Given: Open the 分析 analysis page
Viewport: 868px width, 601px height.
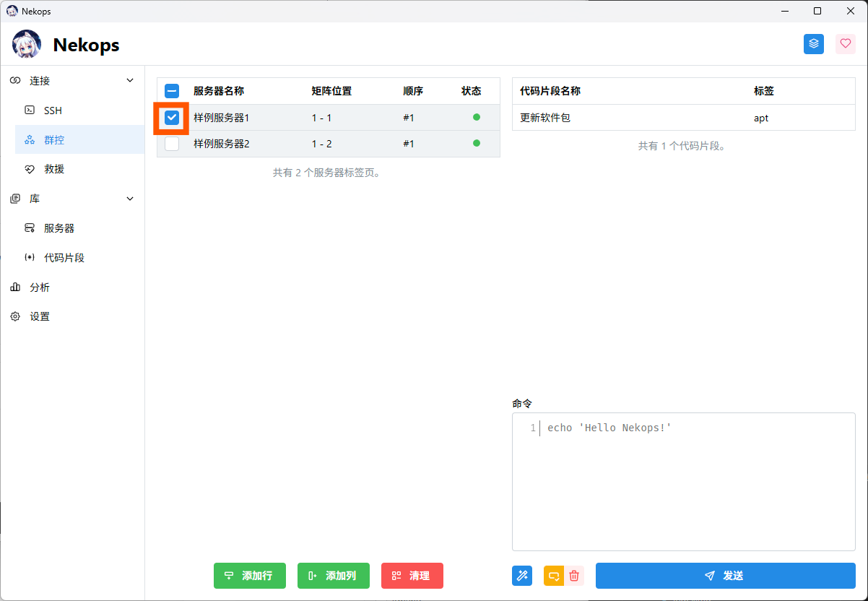Looking at the screenshot, I should tap(40, 287).
